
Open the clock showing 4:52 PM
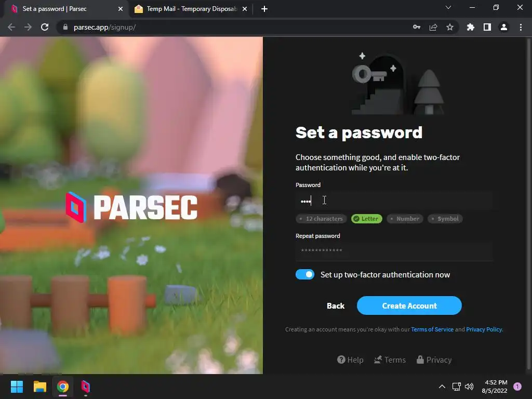click(x=495, y=387)
